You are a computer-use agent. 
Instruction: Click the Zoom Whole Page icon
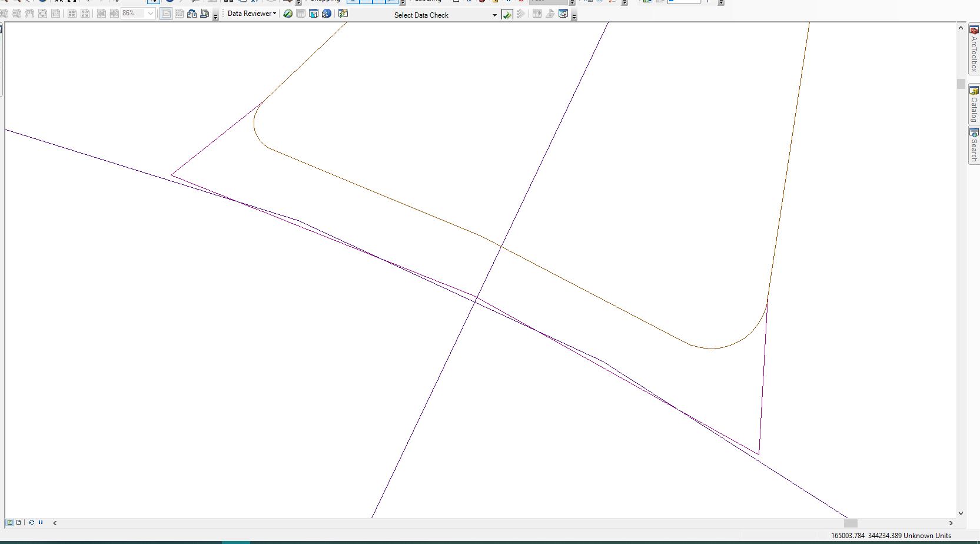click(42, 13)
